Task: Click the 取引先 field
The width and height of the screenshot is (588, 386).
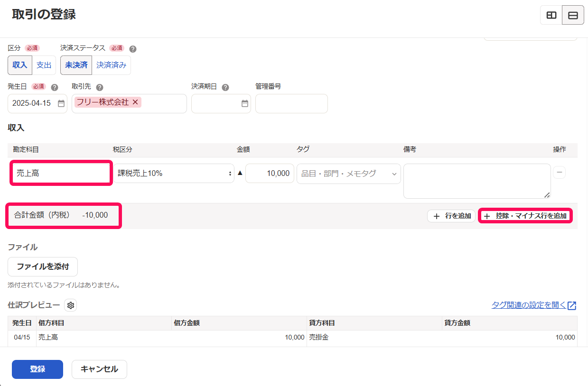Action: pyautogui.click(x=129, y=103)
